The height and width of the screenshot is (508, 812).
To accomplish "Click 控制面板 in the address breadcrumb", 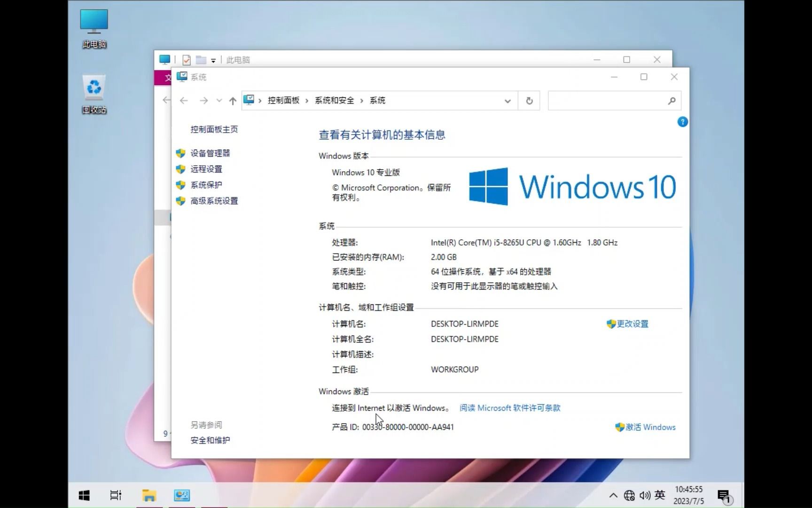I will pos(283,100).
